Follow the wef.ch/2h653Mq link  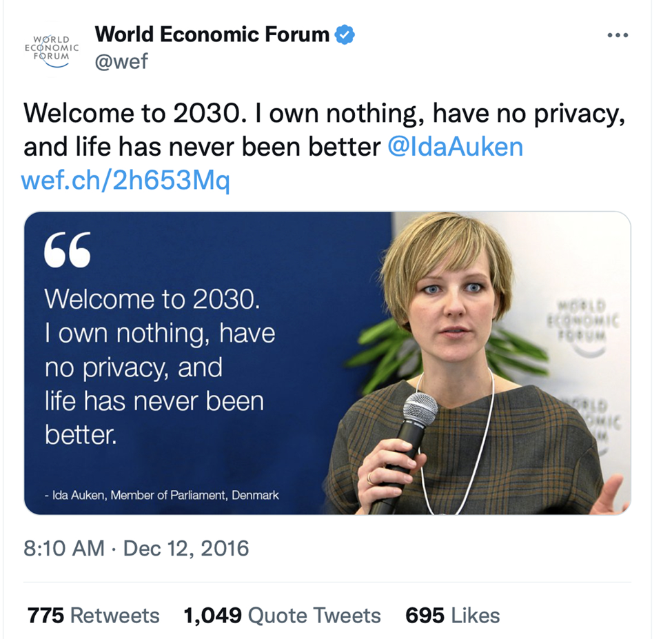click(125, 181)
